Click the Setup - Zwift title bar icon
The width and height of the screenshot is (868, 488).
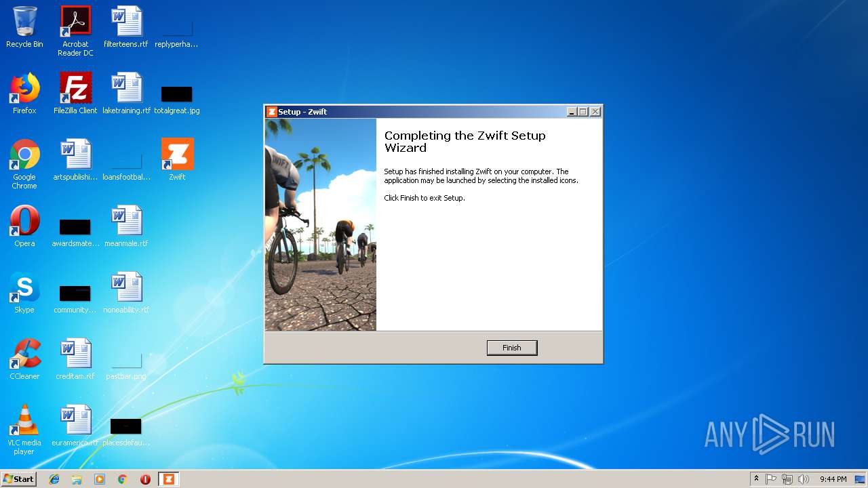click(272, 112)
